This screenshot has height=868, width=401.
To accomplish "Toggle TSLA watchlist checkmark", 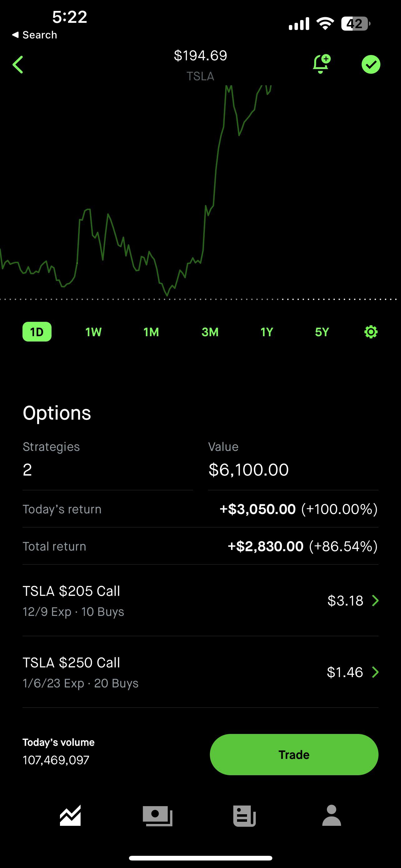I will tap(371, 64).
